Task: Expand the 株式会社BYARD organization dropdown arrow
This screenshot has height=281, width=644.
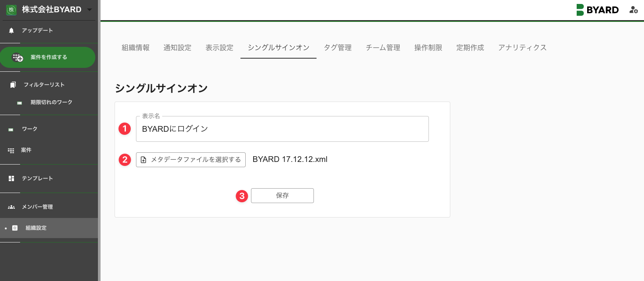Action: 90,10
